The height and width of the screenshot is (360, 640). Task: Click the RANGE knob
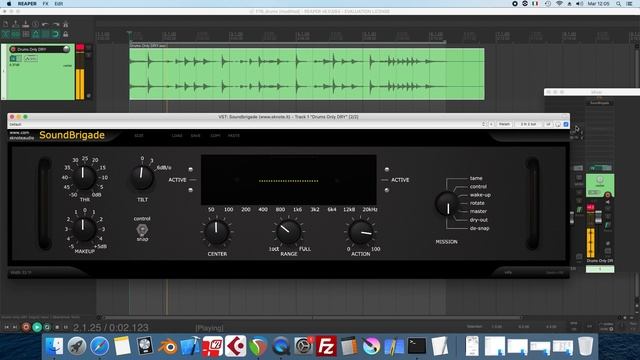point(289,231)
